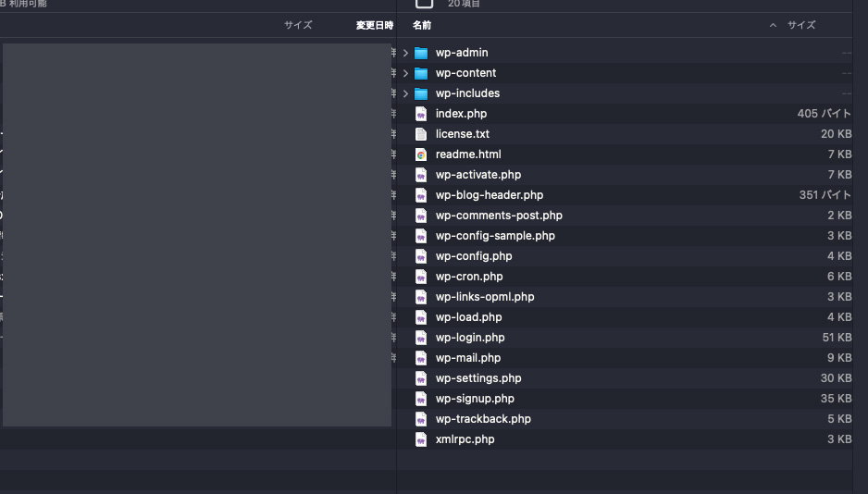Viewport: 868px width, 494px height.
Task: Select wp-comments-post.php file name
Action: click(499, 216)
